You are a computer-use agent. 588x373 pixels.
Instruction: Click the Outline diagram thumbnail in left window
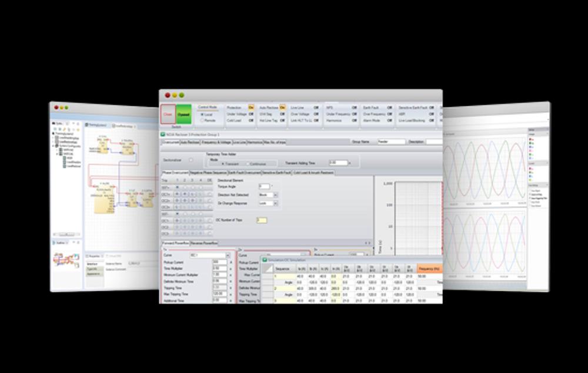tap(66, 259)
